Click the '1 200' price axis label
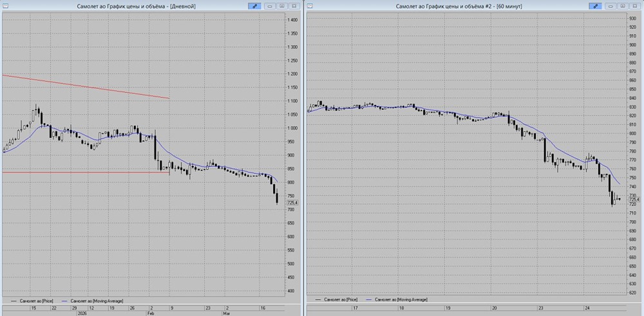Image resolution: width=644 pixels, height=316 pixels. pos(292,74)
